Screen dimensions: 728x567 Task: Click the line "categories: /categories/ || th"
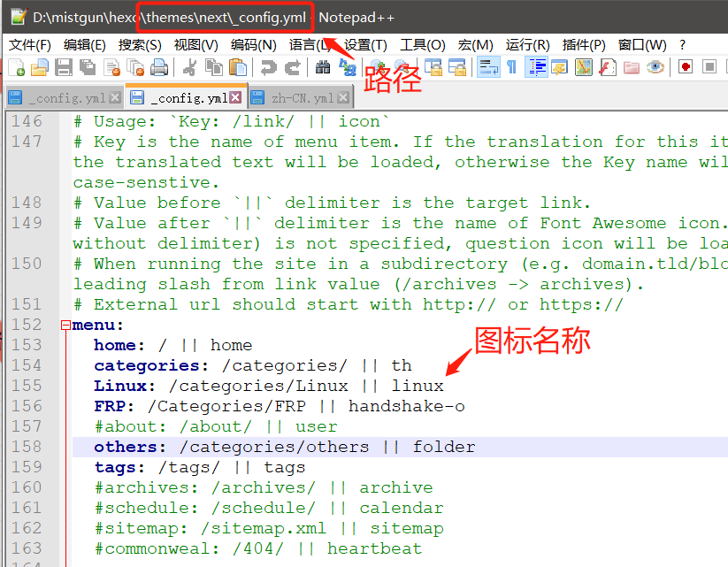pos(253,365)
